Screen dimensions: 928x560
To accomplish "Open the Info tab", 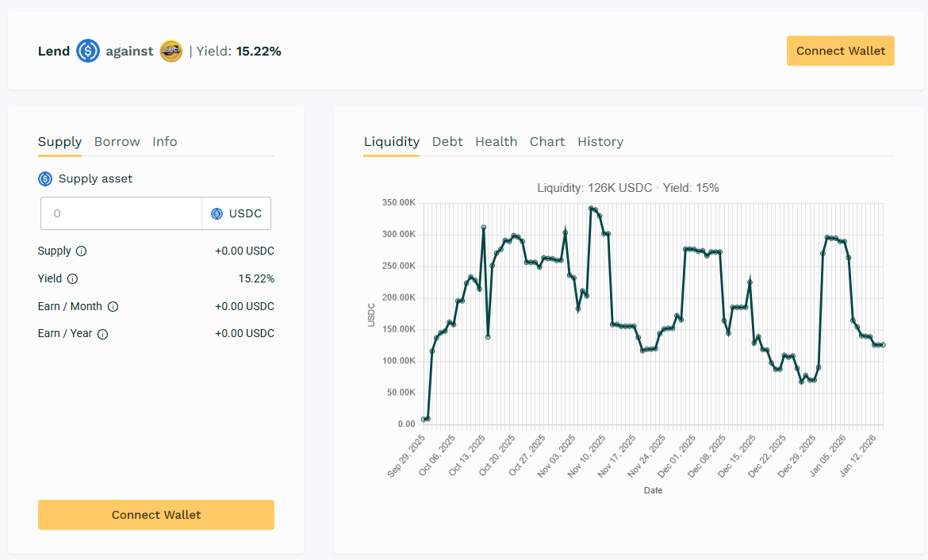I will coord(165,142).
